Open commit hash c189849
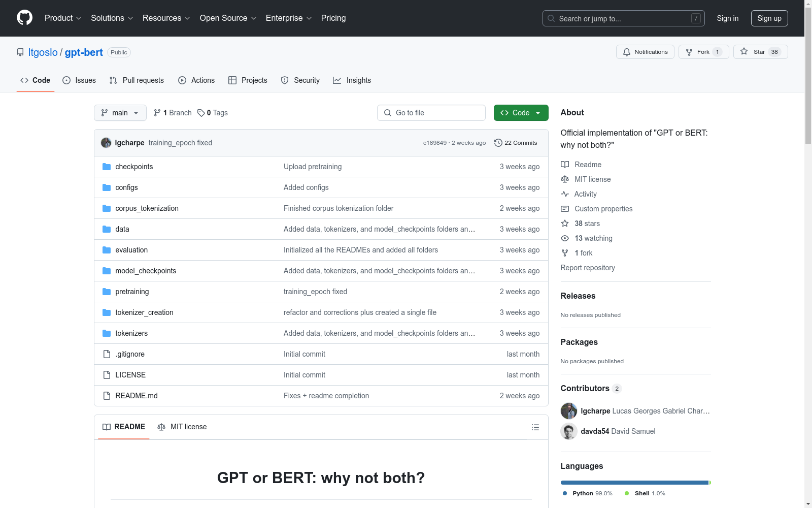Viewport: 812px width, 508px height. [x=435, y=143]
